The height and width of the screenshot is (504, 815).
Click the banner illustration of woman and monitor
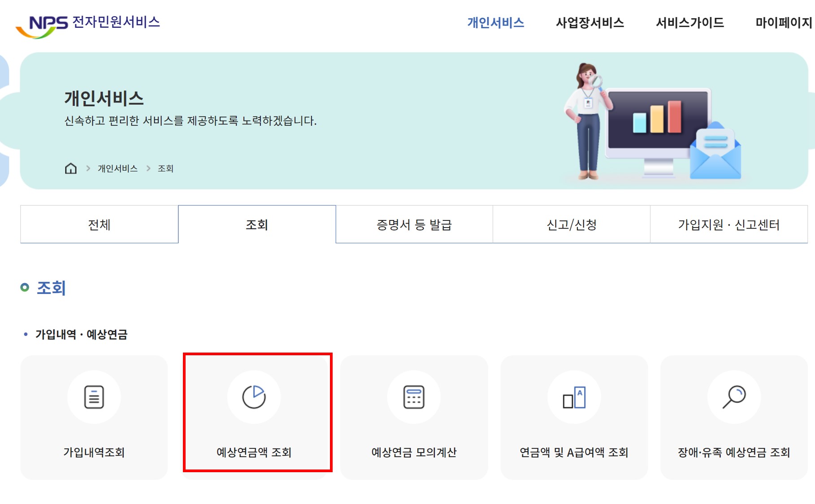(652, 122)
